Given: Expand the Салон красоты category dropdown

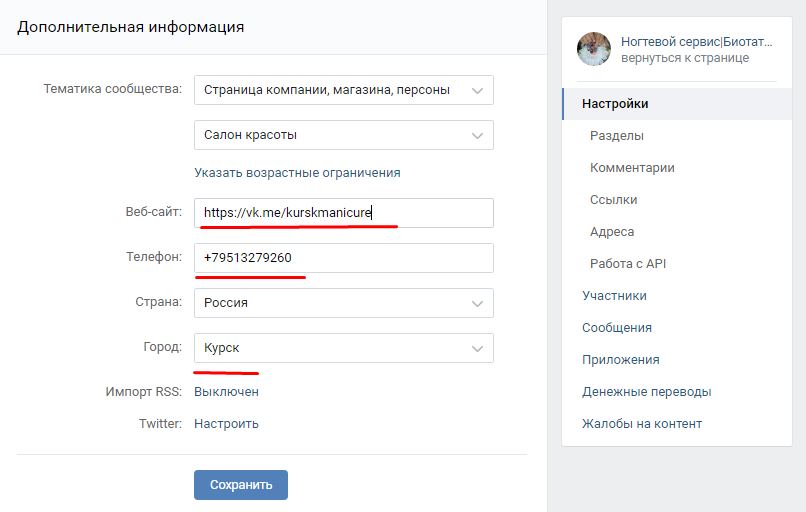Looking at the screenshot, I should [x=343, y=135].
